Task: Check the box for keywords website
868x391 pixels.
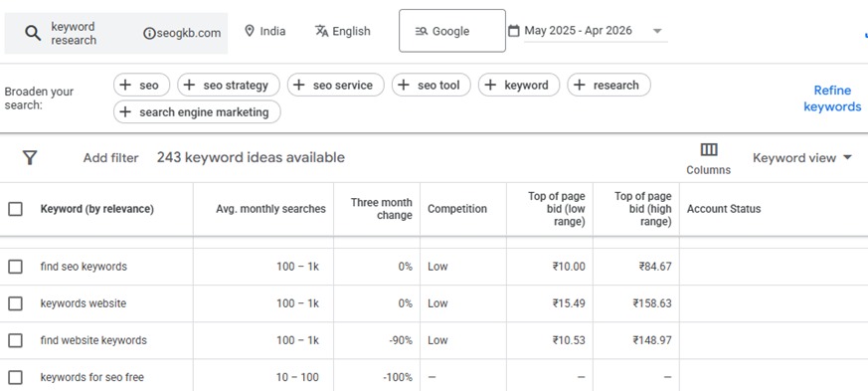Action: (16, 303)
